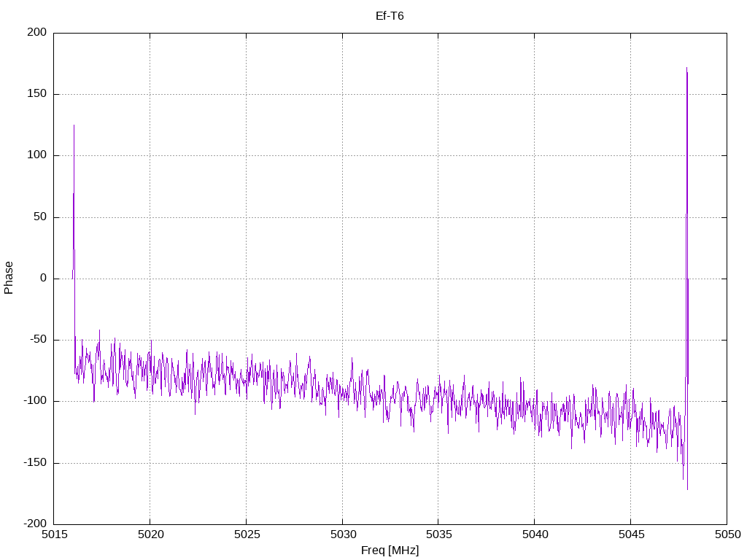Viewport: 747px width, 560px height.
Task: Click the Freq [MHz] x-axis label
Action: click(390, 551)
